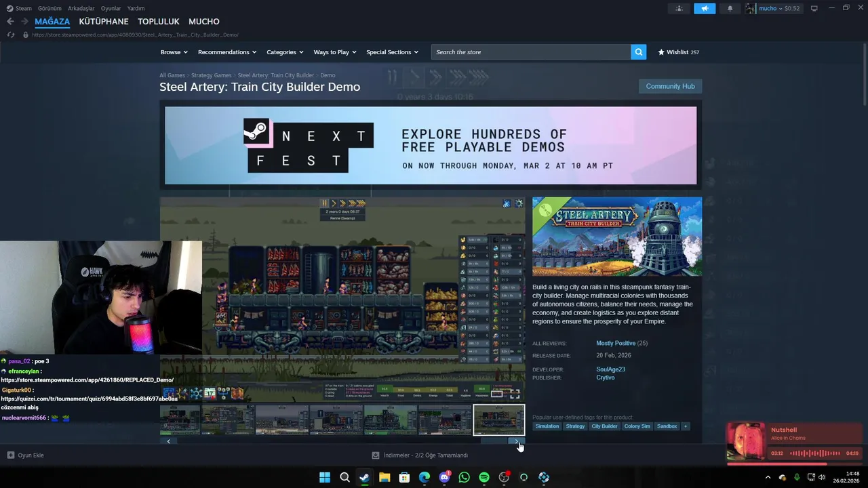Open the Görünüm menu
This screenshot has height=488, width=868.
(50, 8)
